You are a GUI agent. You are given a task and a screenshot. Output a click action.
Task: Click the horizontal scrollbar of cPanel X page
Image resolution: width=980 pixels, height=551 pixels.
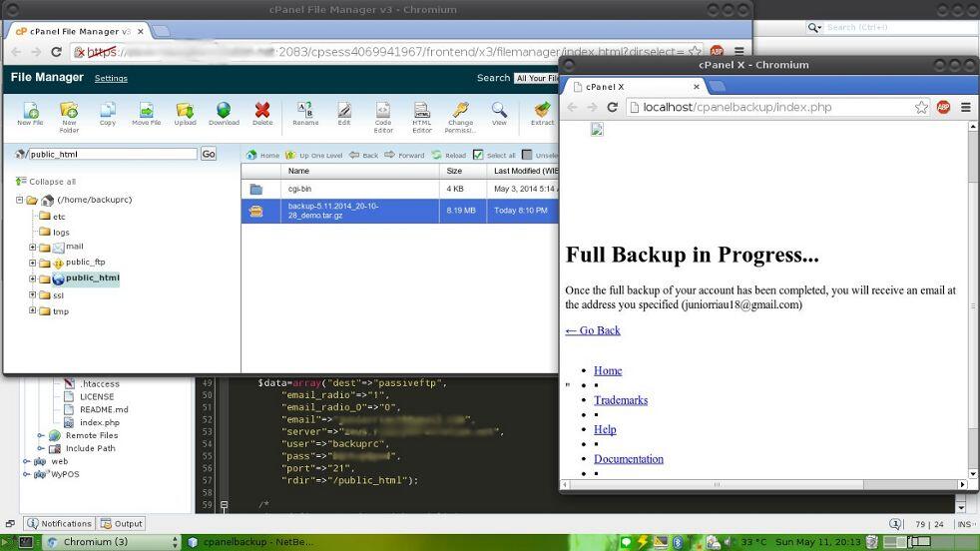point(717,485)
